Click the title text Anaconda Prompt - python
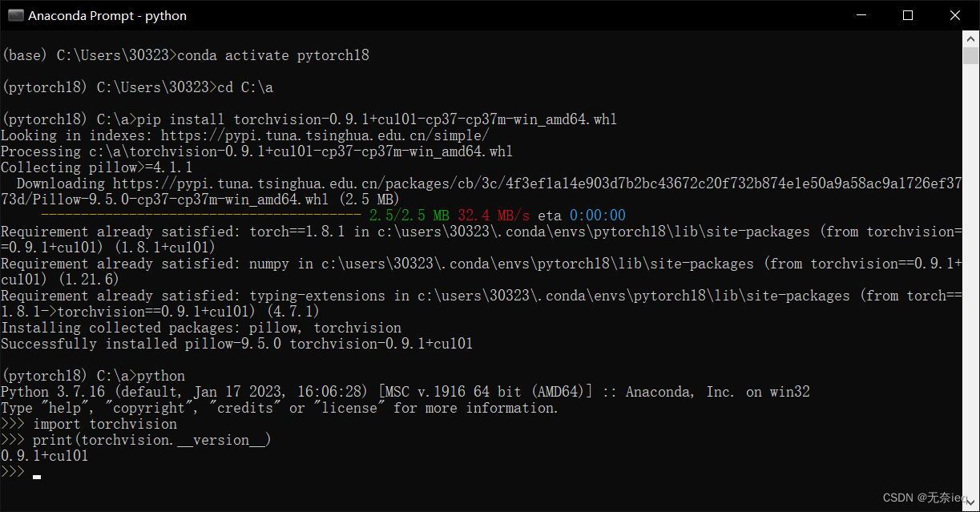This screenshot has height=512, width=980. tap(107, 14)
